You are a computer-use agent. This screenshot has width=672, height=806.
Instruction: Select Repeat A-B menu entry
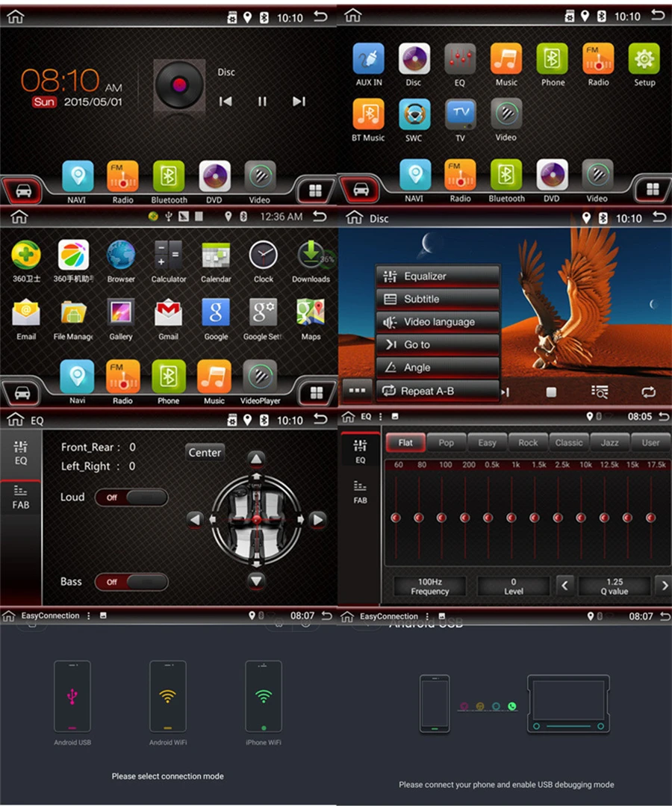tap(438, 391)
